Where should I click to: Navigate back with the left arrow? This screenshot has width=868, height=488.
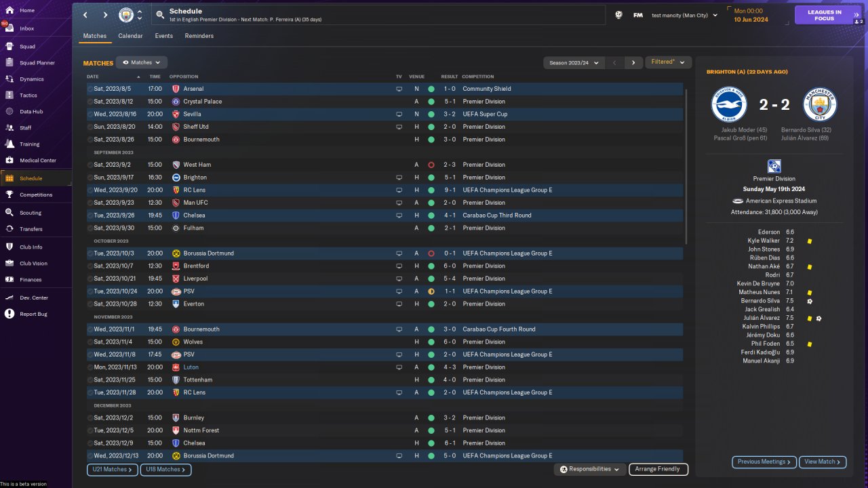(85, 15)
